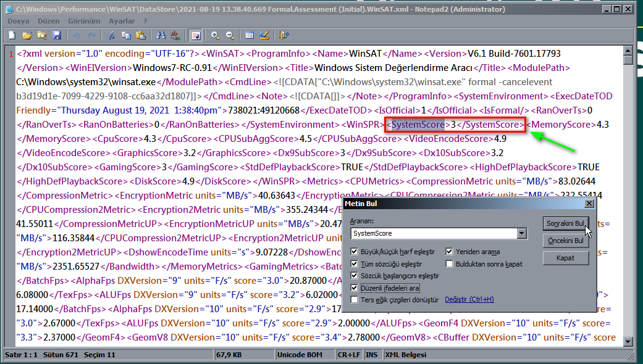The height and width of the screenshot is (364, 643).
Task: Click the "XML Belgesi" scheme status
Action: [406, 355]
